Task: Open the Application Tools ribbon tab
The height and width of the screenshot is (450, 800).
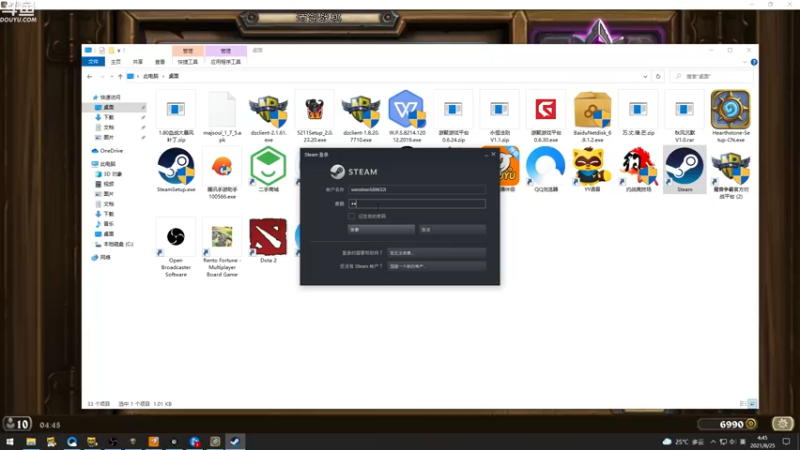Action: coord(226,62)
